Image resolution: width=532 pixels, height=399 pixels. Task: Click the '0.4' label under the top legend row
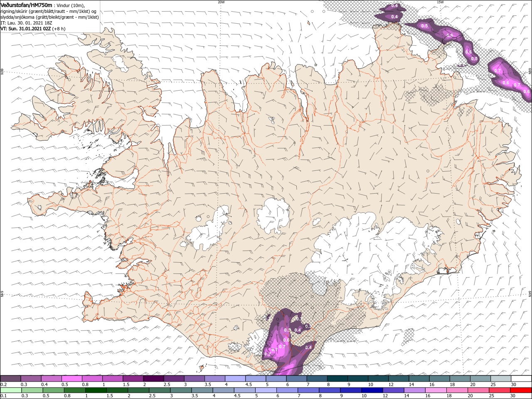(x=44, y=384)
